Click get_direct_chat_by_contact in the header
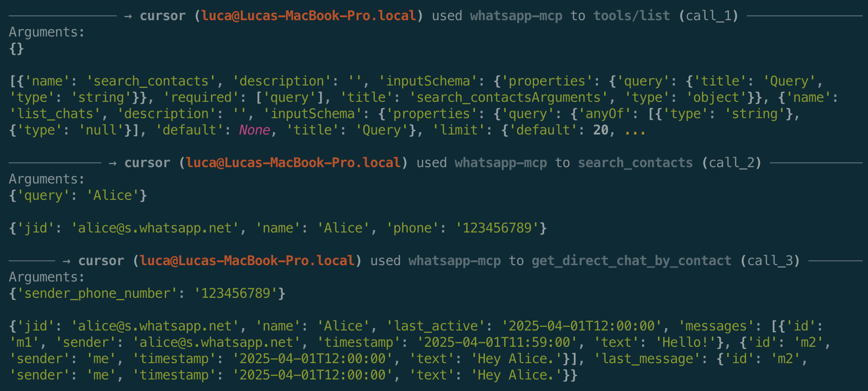Screen dimensions: 868x391 point(632,261)
